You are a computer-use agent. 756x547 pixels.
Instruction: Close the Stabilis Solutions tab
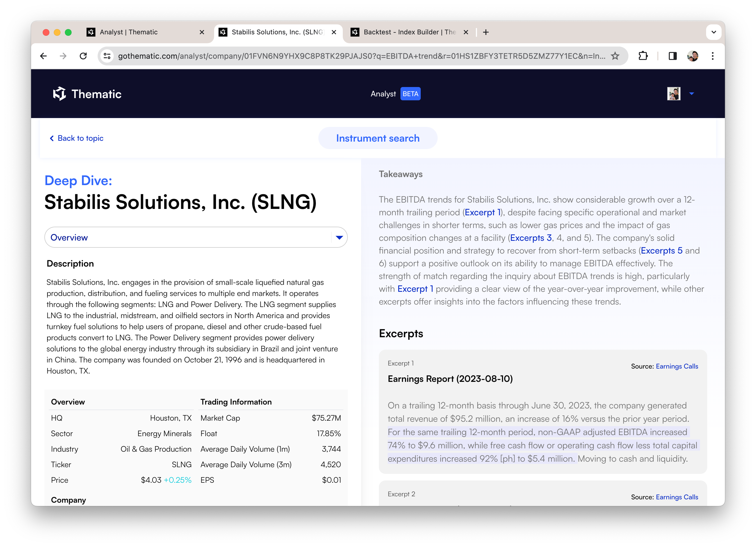(334, 32)
